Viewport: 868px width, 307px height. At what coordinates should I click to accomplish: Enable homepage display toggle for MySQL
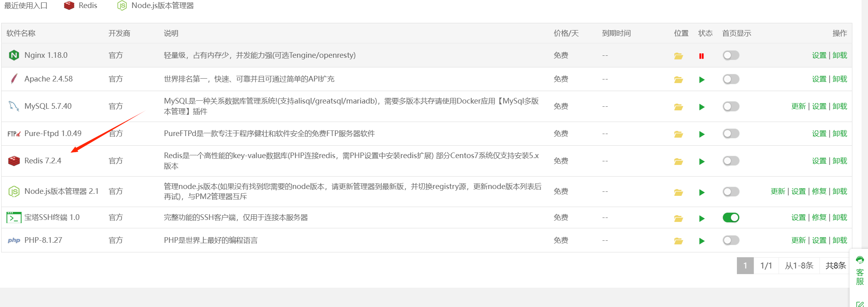(x=731, y=106)
